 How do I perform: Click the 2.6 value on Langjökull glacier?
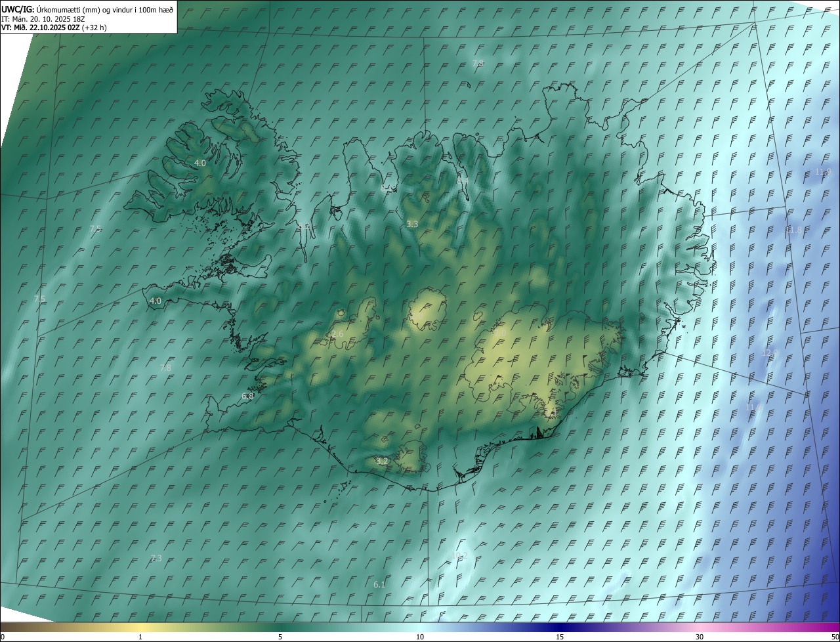click(x=337, y=334)
